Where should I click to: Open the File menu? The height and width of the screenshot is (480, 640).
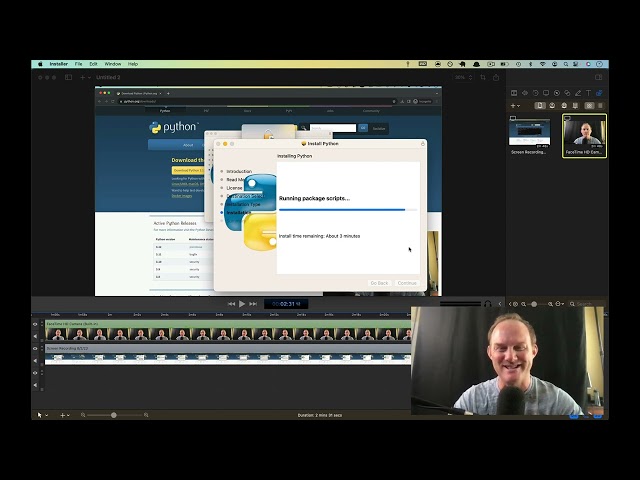tap(78, 64)
